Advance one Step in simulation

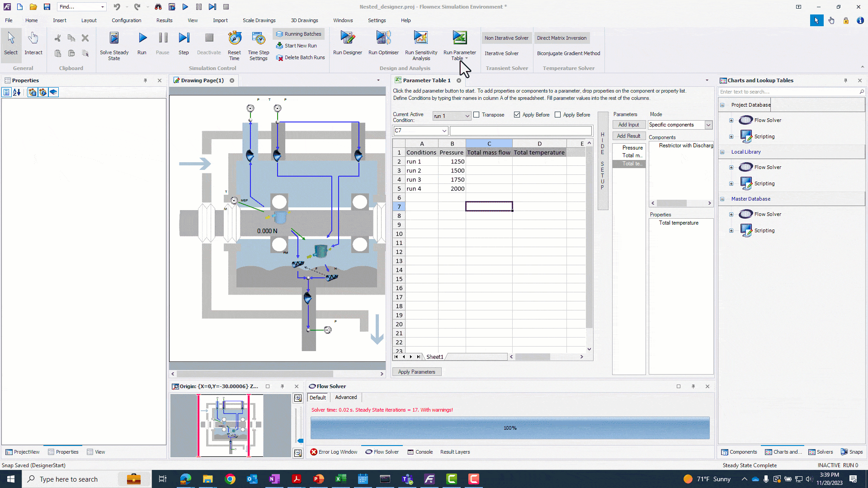tap(184, 38)
